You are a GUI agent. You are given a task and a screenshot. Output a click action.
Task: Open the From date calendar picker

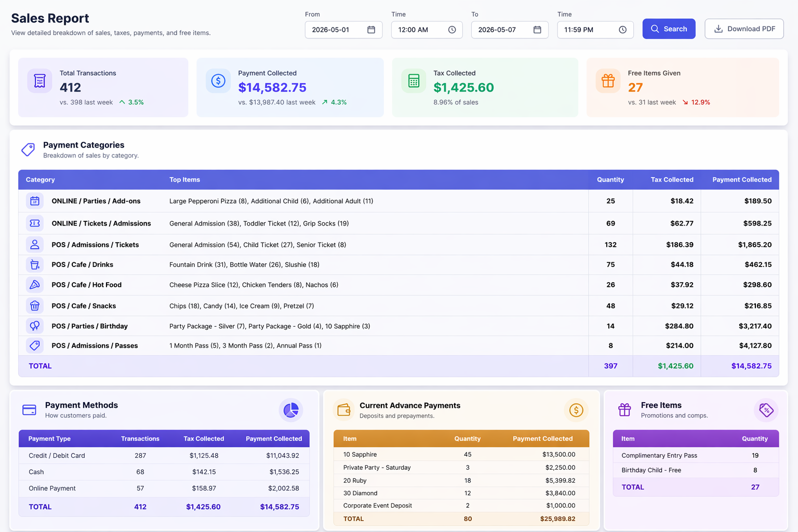coord(371,30)
